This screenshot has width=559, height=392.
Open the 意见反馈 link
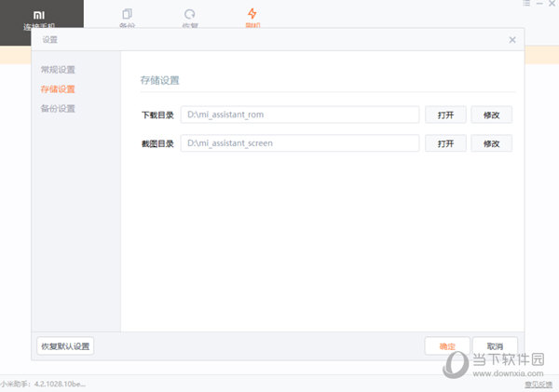539,385
